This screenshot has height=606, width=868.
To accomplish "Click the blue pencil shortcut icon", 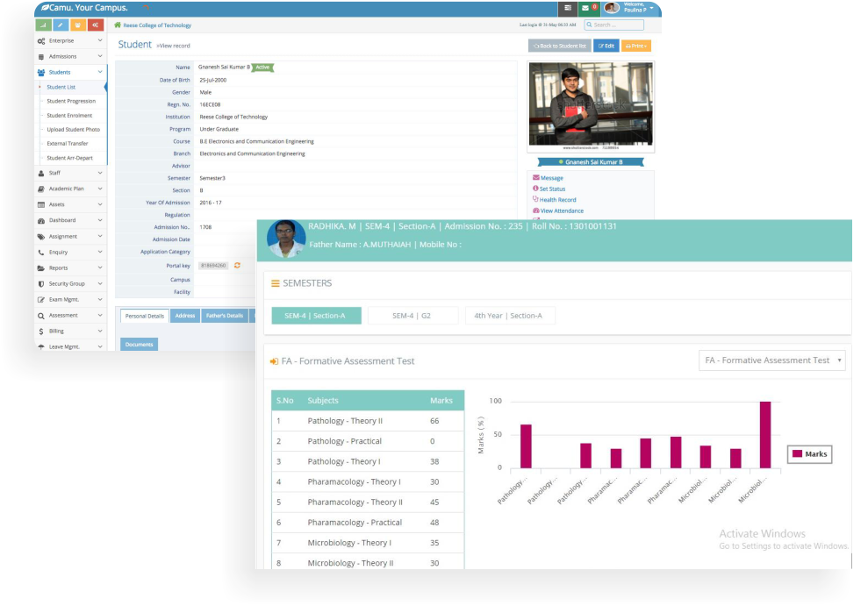I will (x=61, y=25).
